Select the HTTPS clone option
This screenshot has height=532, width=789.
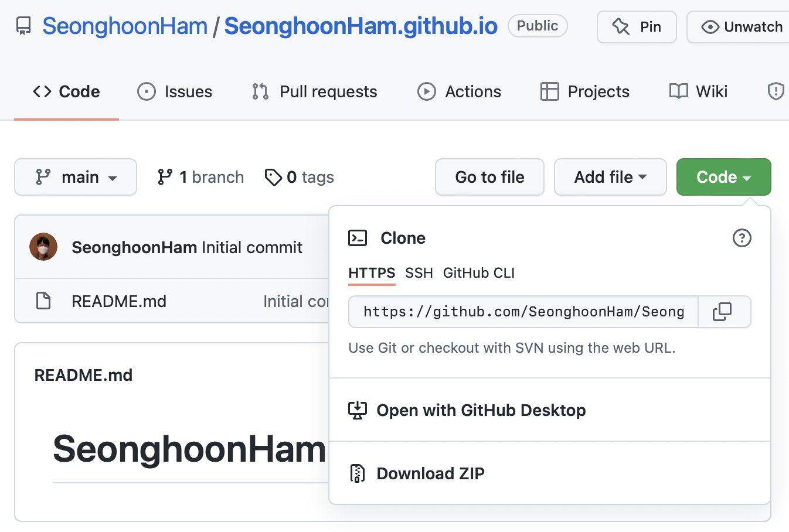372,273
